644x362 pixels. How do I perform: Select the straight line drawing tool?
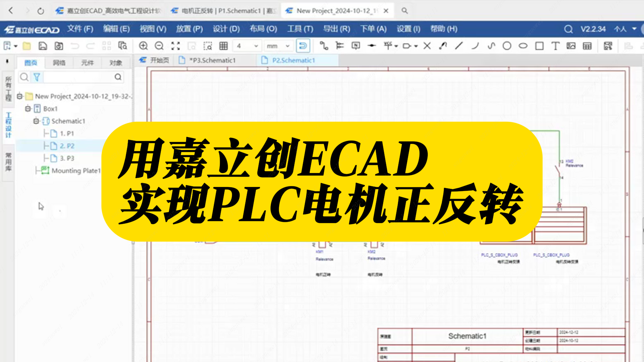point(459,46)
